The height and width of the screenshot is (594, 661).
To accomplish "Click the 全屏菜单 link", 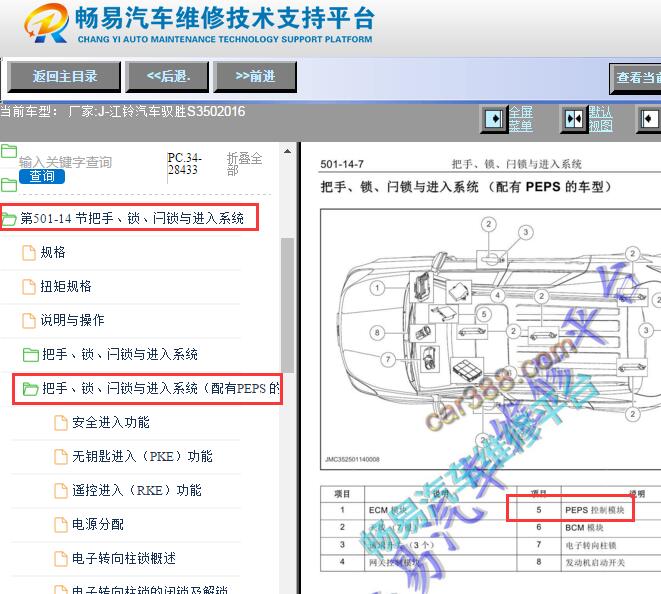I will point(521,119).
